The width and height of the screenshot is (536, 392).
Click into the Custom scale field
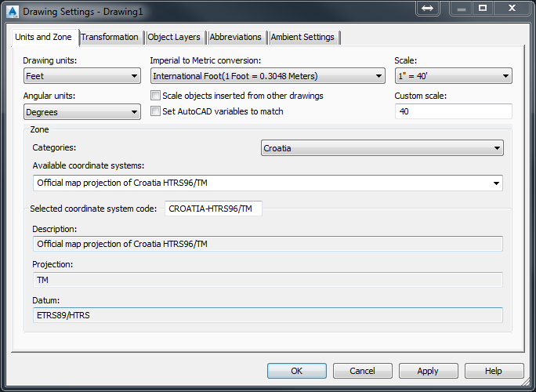(x=453, y=111)
